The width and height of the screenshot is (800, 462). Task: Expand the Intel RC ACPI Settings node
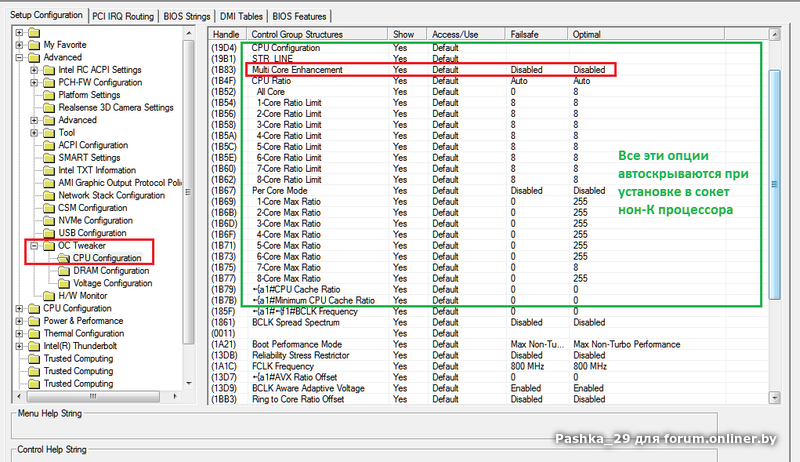(x=35, y=70)
